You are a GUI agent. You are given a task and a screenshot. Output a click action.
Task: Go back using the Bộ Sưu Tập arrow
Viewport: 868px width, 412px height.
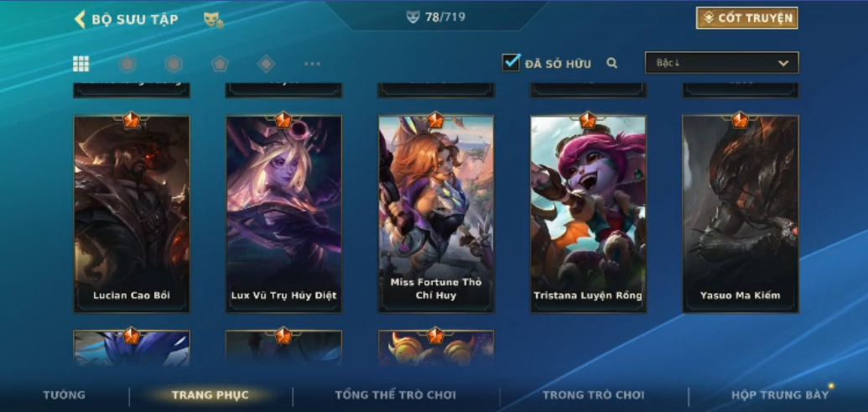(80, 19)
